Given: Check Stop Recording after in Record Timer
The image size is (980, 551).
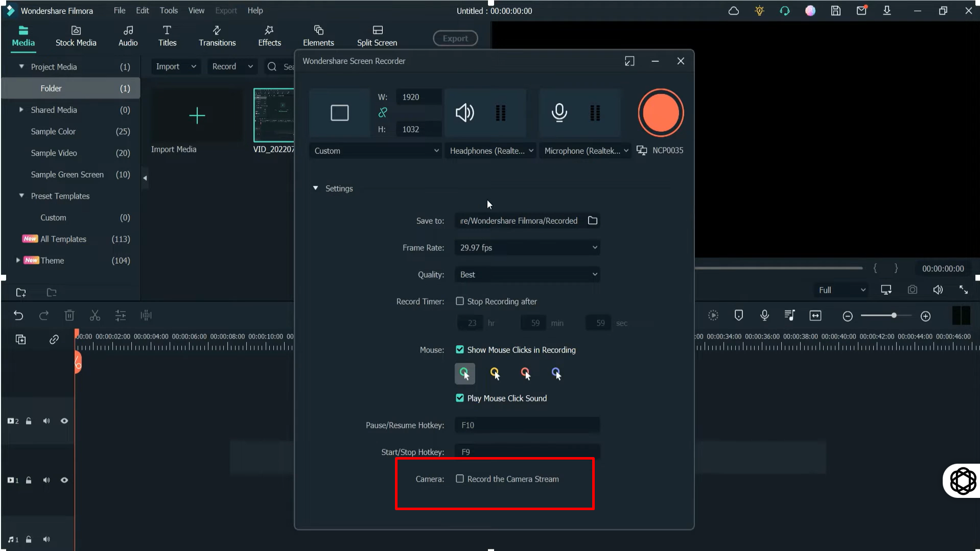Looking at the screenshot, I should pyautogui.click(x=460, y=301).
